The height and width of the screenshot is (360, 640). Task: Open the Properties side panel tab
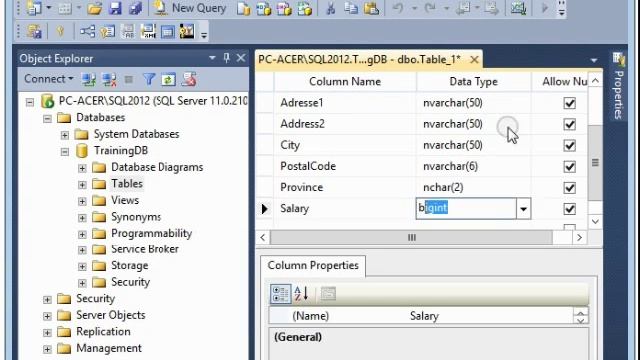(x=619, y=87)
